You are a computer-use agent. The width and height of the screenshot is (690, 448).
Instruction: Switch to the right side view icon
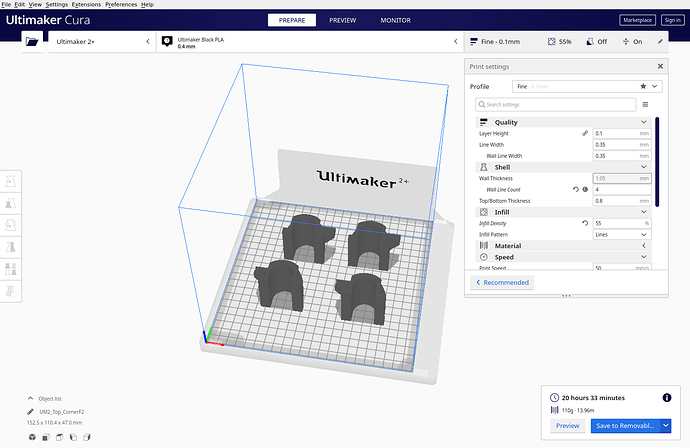tap(87, 437)
